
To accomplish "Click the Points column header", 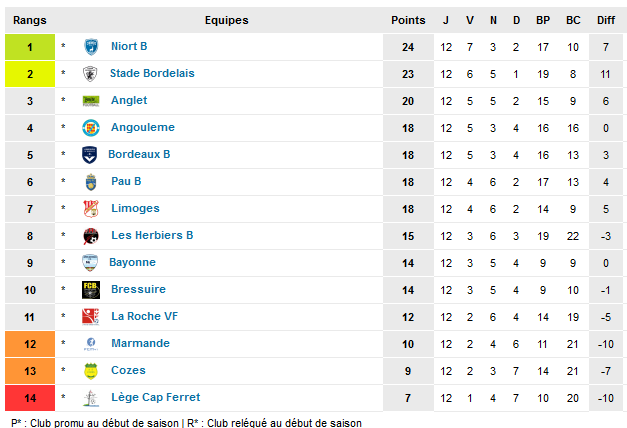I will tap(408, 20).
